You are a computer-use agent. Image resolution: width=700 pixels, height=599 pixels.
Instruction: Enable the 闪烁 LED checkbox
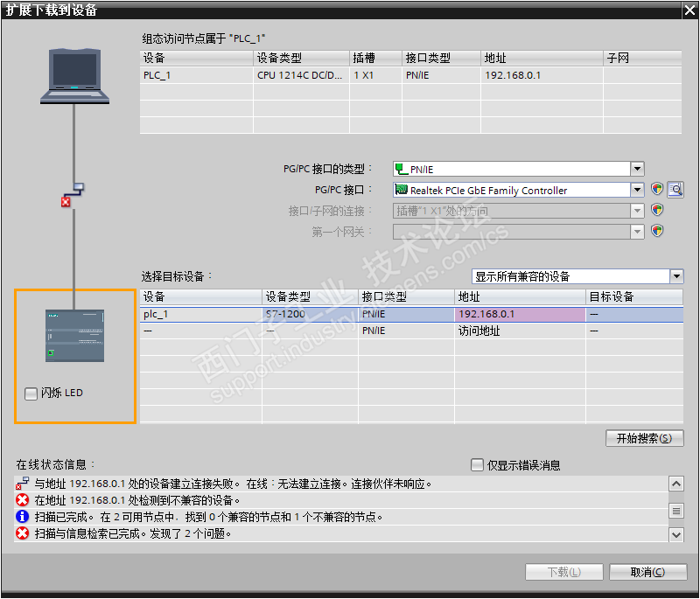click(31, 394)
